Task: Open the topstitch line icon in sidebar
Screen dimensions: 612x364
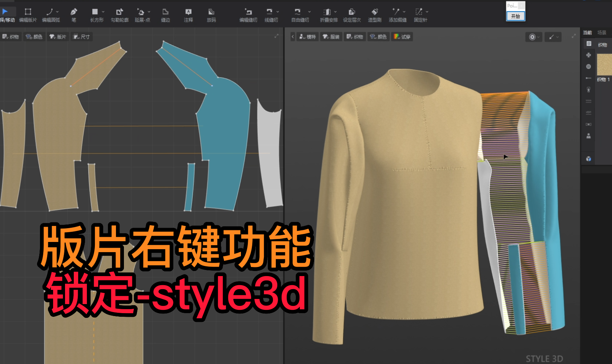Action: pyautogui.click(x=589, y=101)
